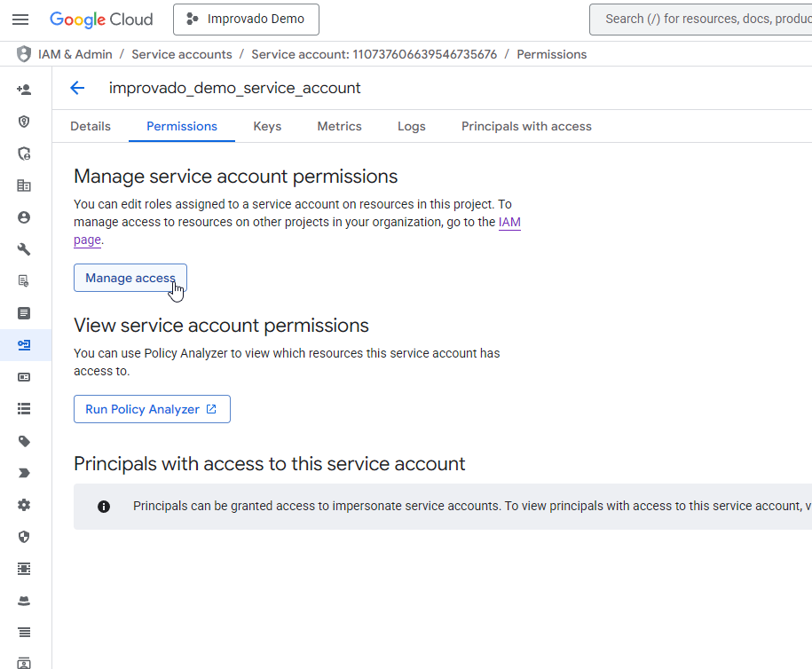Click the Service accounts breadcrumb link
Image resolution: width=812 pixels, height=669 pixels.
[182, 54]
